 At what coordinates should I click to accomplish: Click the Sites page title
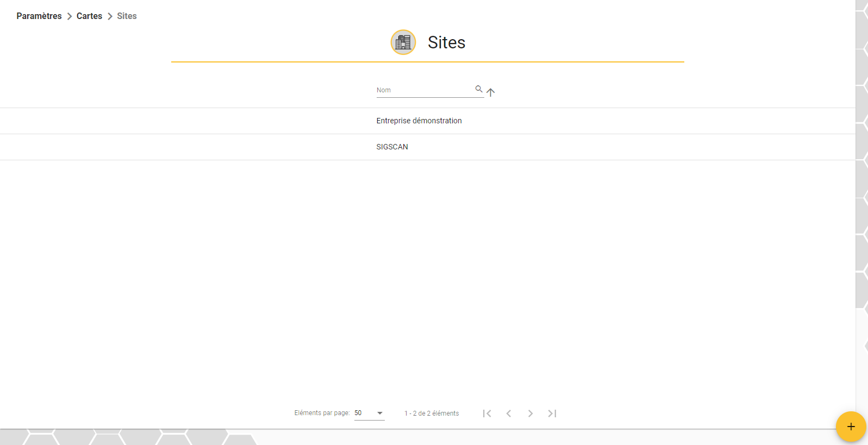point(446,42)
